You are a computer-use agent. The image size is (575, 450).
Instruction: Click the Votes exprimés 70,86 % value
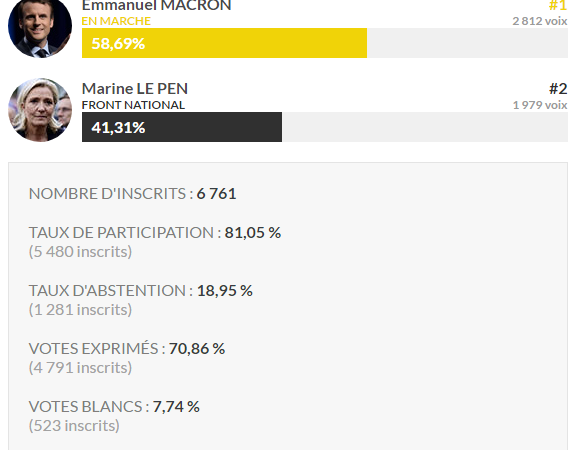[x=197, y=348]
